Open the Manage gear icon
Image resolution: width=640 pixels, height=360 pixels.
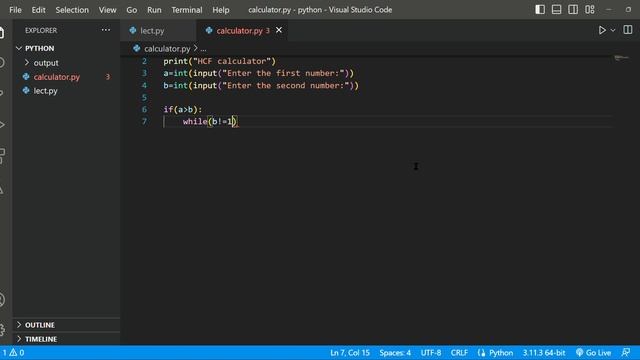[2, 330]
